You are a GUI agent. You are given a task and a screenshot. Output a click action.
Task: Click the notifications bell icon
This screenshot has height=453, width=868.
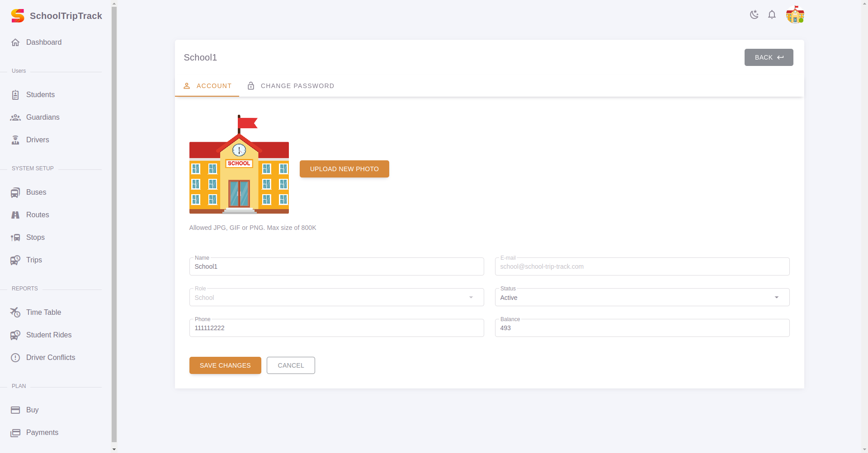click(x=772, y=14)
